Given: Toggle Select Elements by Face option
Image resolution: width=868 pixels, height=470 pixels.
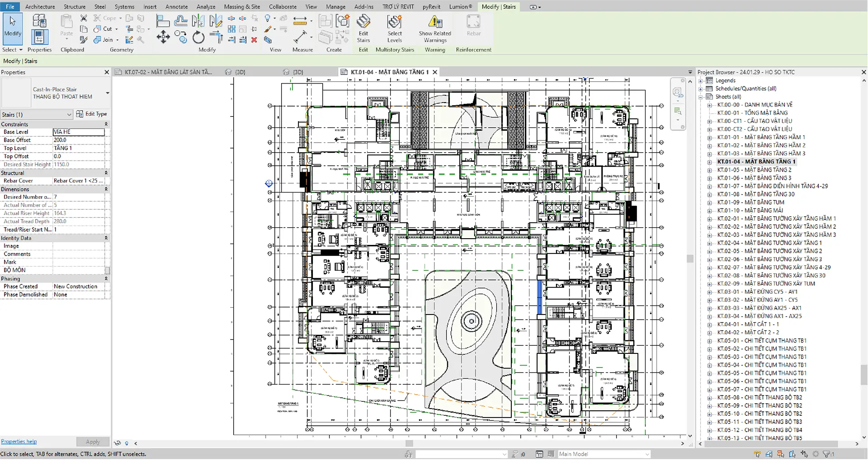Looking at the screenshot, I should pyautogui.click(x=792, y=454).
